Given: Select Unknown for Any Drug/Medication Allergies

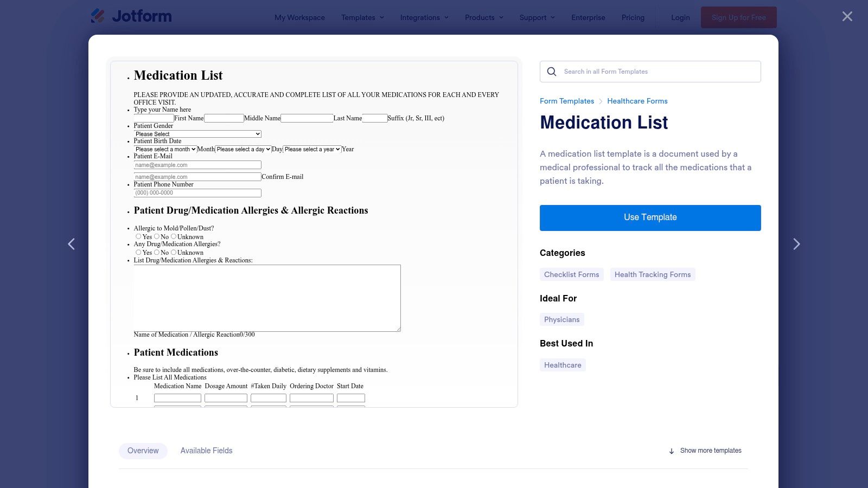Looking at the screenshot, I should click(x=174, y=252).
